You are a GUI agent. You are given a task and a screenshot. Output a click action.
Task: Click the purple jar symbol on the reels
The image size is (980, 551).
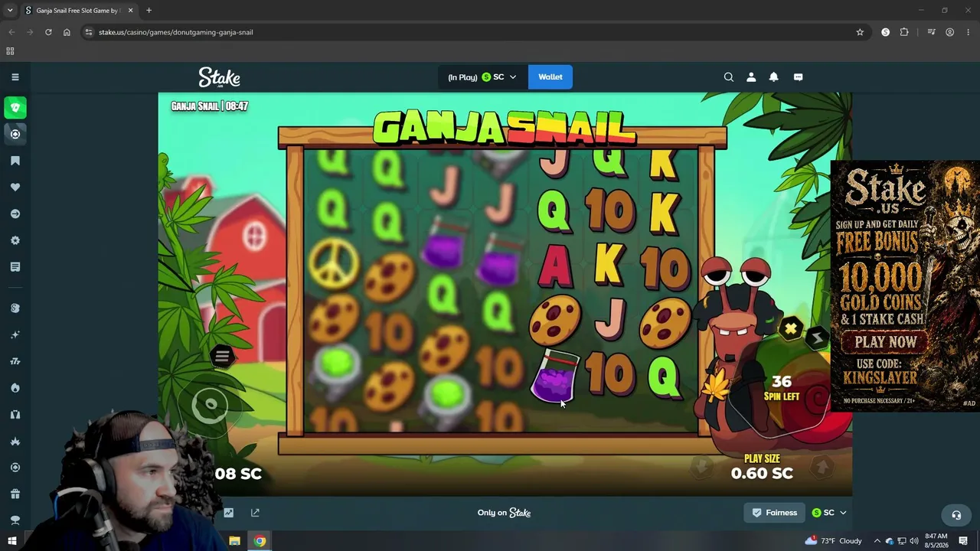pyautogui.click(x=554, y=377)
